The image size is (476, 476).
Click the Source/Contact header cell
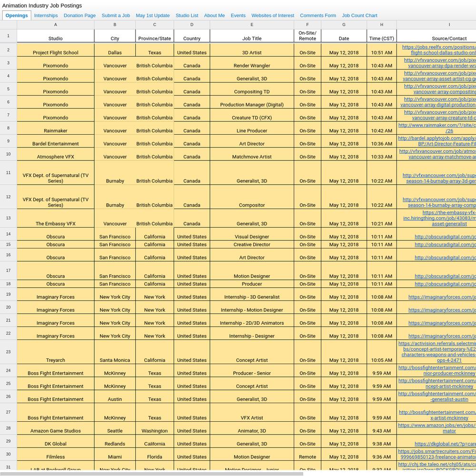point(436,36)
